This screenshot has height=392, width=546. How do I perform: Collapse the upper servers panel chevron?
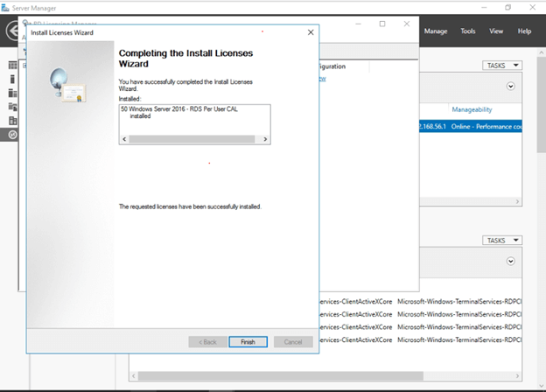pyautogui.click(x=510, y=87)
